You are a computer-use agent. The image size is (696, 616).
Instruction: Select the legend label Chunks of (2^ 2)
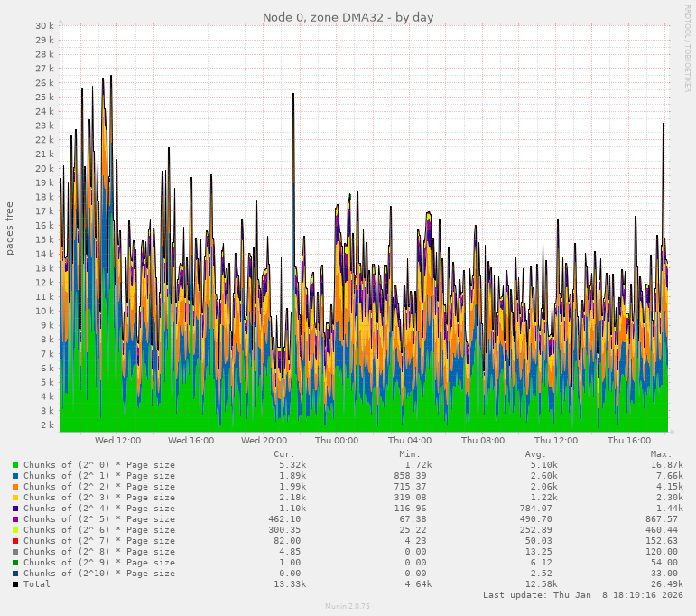click(99, 487)
